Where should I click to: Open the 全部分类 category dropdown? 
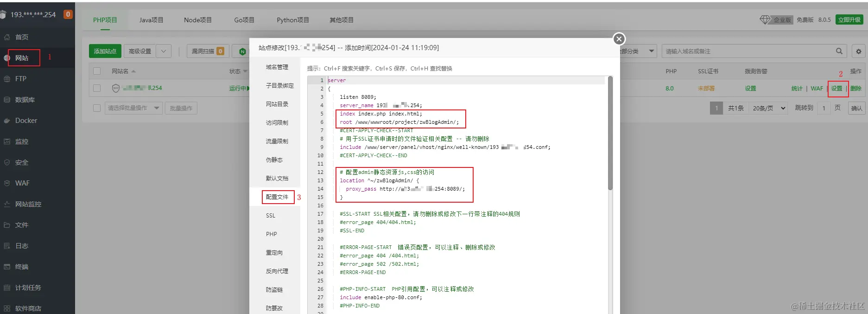[x=639, y=51]
